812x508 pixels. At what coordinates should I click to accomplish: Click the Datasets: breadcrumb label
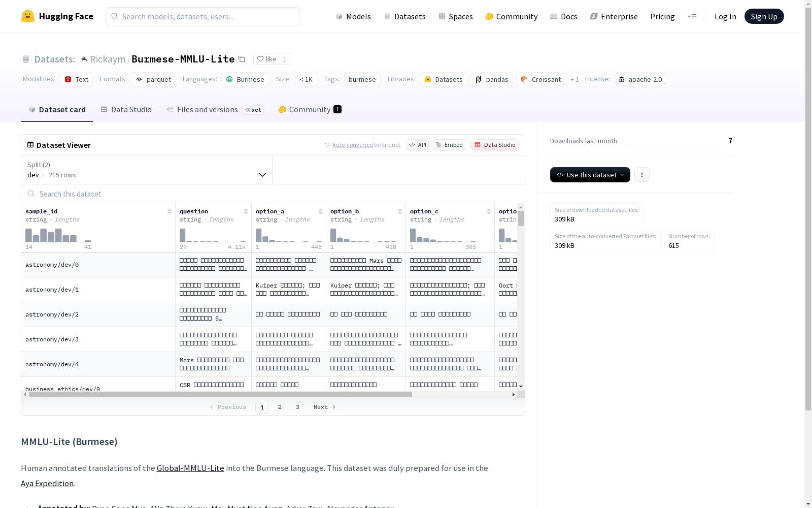click(x=54, y=59)
